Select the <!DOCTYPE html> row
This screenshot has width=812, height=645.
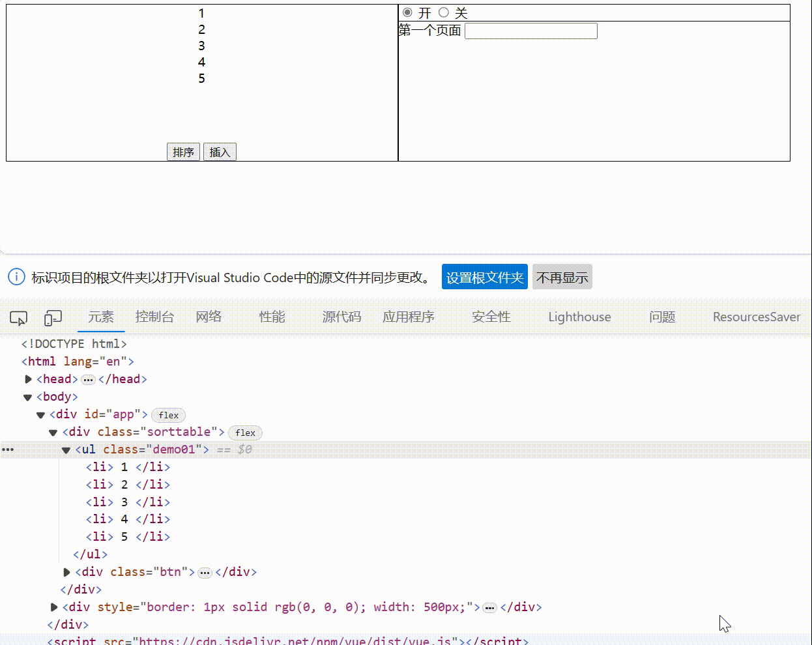(74, 344)
